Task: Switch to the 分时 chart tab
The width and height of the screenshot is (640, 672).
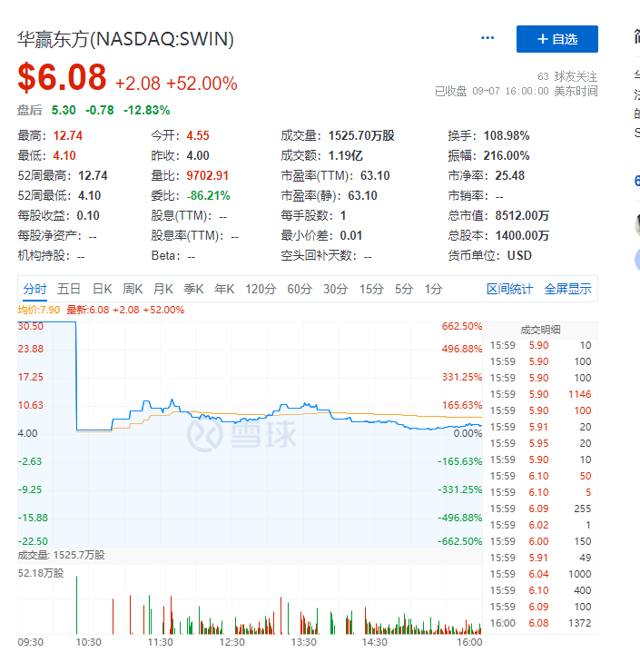Action: [34, 290]
